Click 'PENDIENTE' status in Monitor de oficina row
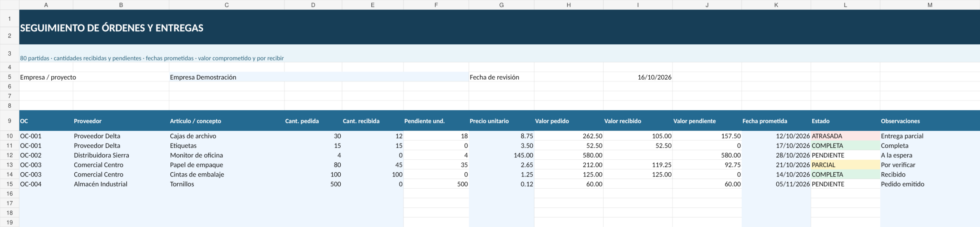The image size is (980, 227). (x=845, y=155)
